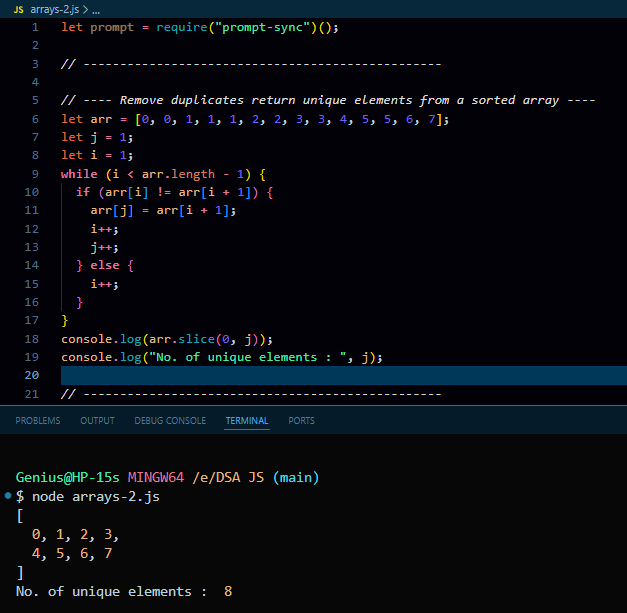This screenshot has width=627, height=613.
Task: Open the PORTS tab
Action: click(x=302, y=421)
